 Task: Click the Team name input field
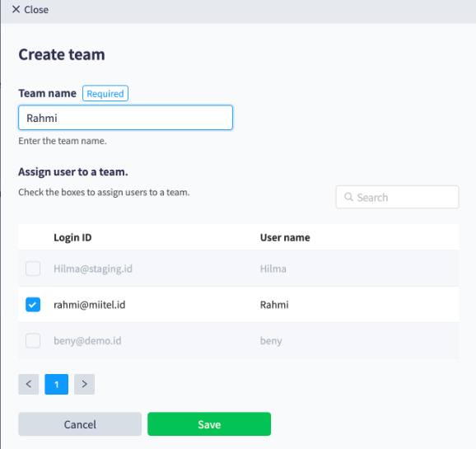125,118
